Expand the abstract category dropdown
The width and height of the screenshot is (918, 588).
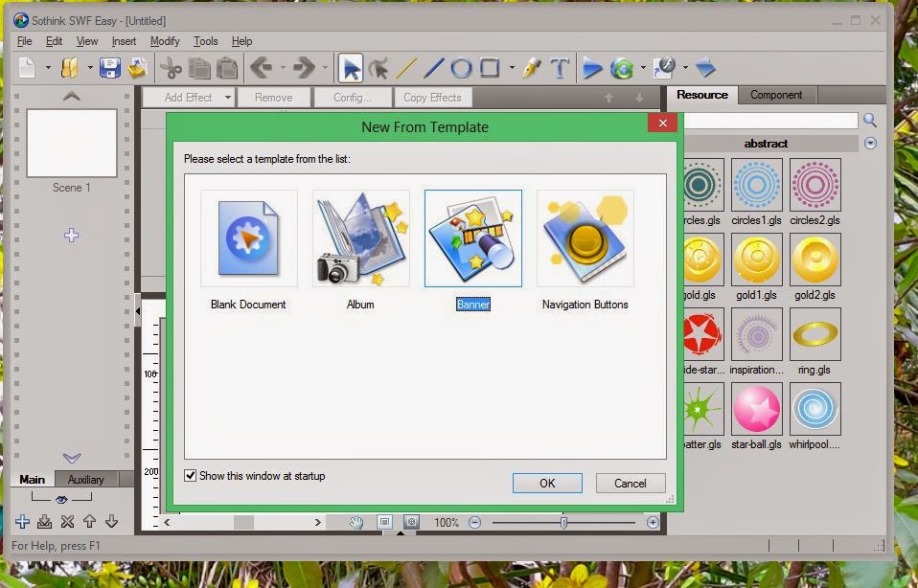tap(871, 144)
